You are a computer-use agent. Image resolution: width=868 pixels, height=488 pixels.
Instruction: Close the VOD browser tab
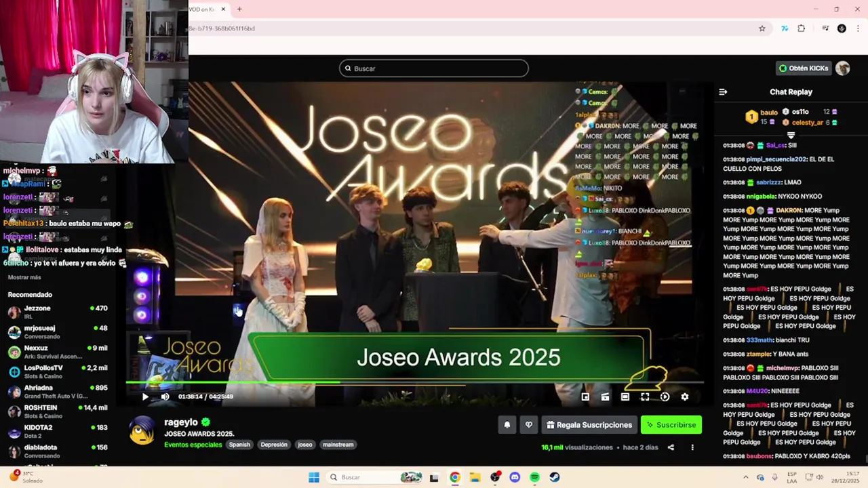tap(223, 9)
